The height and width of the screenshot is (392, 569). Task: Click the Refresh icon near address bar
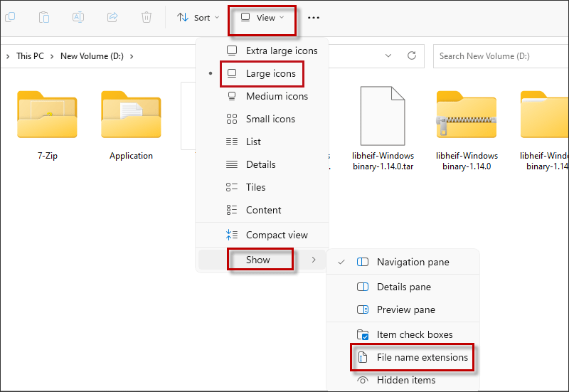click(412, 55)
